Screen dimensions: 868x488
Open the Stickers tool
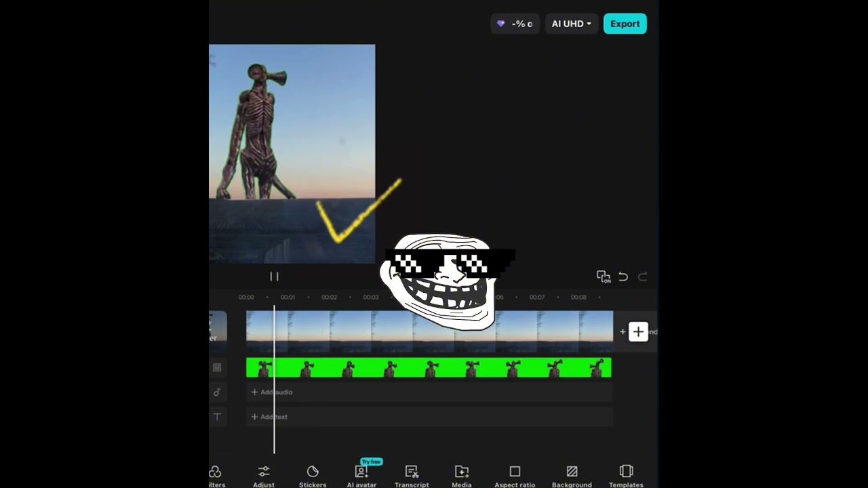[313, 476]
